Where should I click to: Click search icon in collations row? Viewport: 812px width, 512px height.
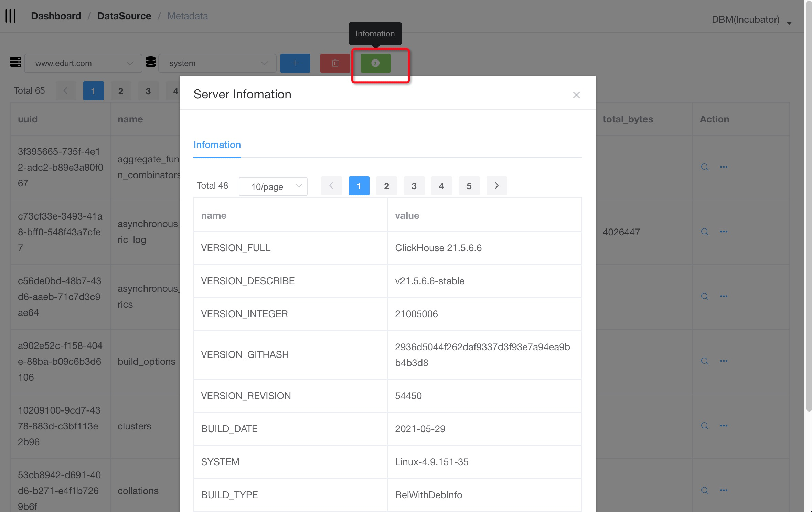pos(704,490)
